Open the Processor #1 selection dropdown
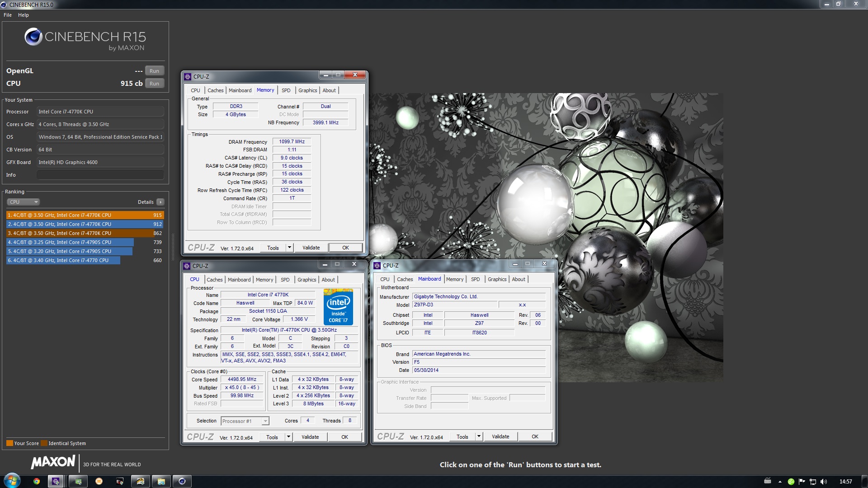868x488 pixels. pos(245,421)
